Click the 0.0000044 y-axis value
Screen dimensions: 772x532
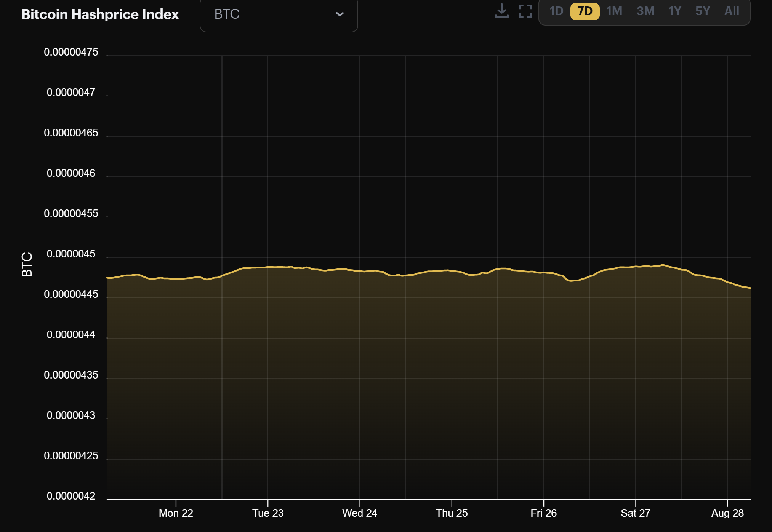coord(71,334)
